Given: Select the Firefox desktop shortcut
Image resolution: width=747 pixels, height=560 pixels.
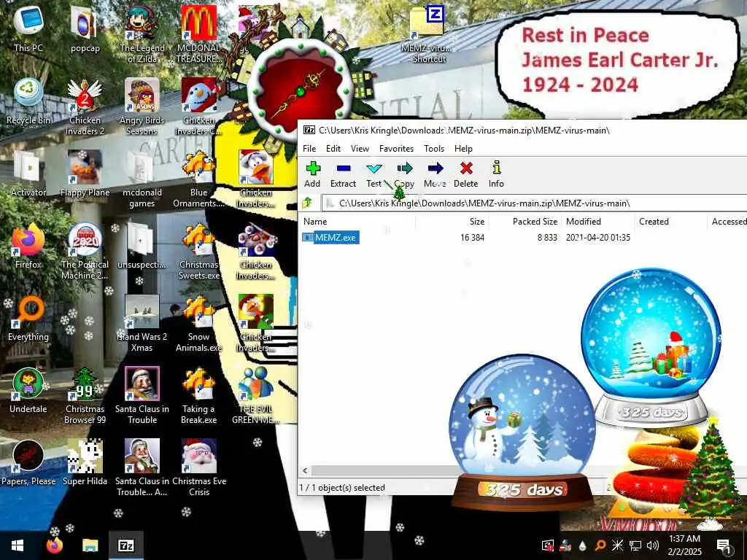Looking at the screenshot, I should (28, 246).
